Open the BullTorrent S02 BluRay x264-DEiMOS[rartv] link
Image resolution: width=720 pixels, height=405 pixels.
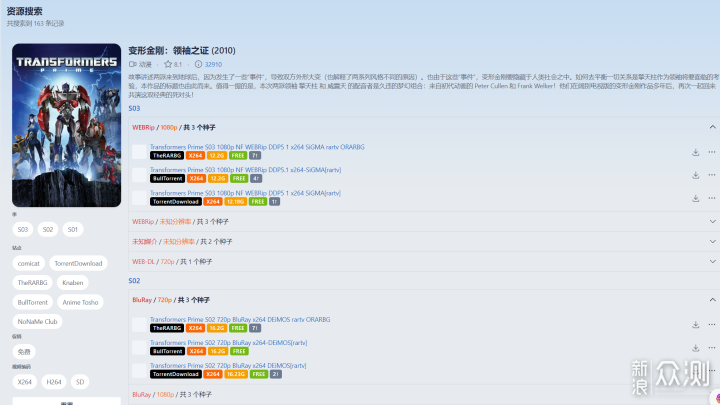[x=228, y=343]
